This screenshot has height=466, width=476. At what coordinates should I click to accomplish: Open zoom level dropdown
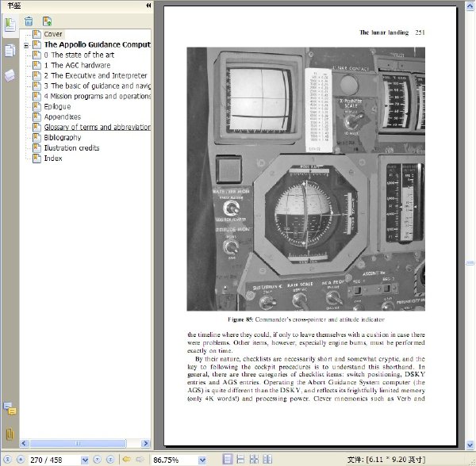[202, 460]
